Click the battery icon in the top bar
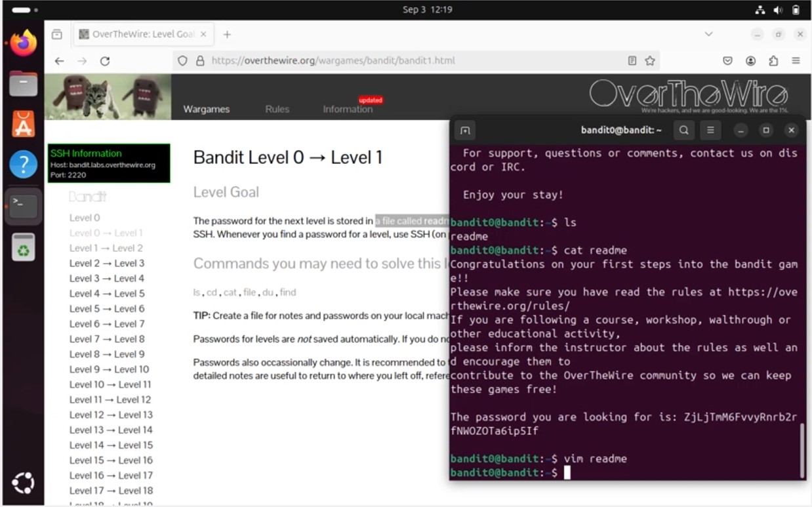The image size is (812, 507). pos(796,10)
